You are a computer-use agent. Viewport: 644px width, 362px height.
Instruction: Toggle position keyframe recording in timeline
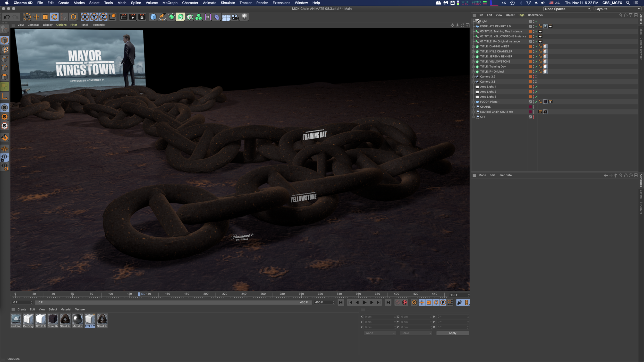click(x=422, y=303)
